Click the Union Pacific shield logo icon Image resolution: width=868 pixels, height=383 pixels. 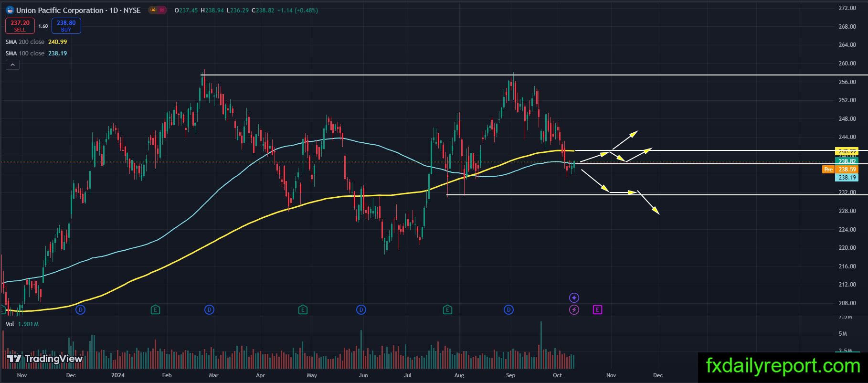pyautogui.click(x=10, y=10)
